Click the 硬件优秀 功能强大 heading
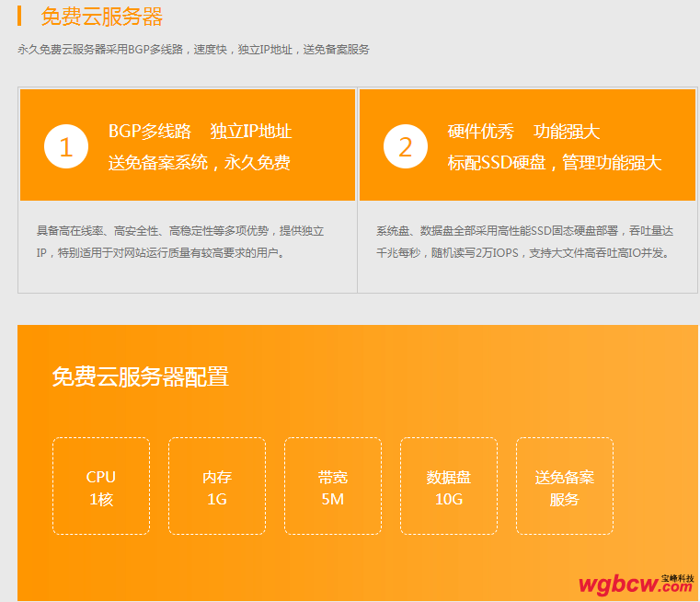The width and height of the screenshot is (700, 602). tap(523, 132)
